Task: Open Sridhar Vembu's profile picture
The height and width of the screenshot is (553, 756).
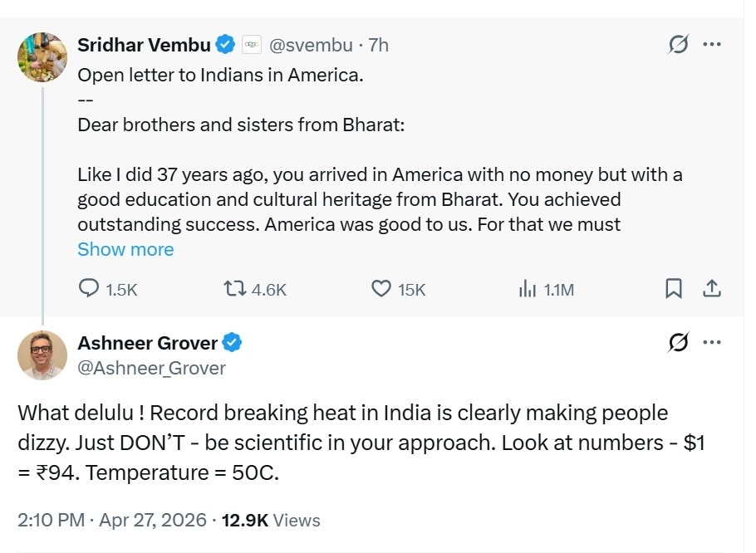Action: [42, 57]
